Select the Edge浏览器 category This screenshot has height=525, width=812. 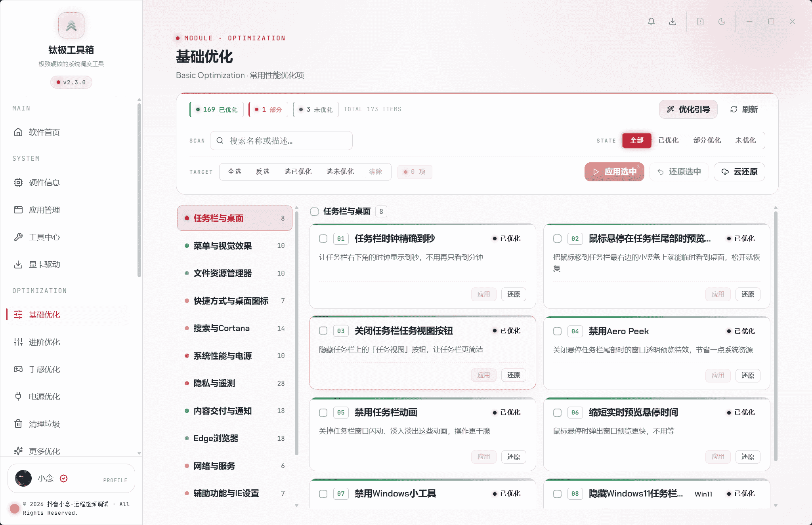point(235,438)
